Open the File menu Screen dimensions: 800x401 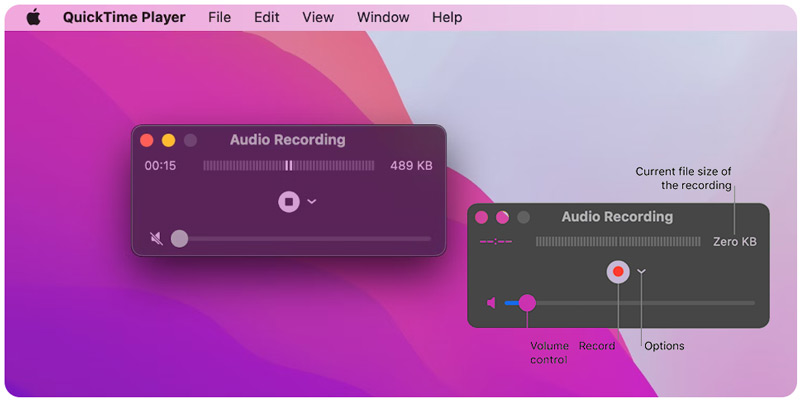[219, 17]
